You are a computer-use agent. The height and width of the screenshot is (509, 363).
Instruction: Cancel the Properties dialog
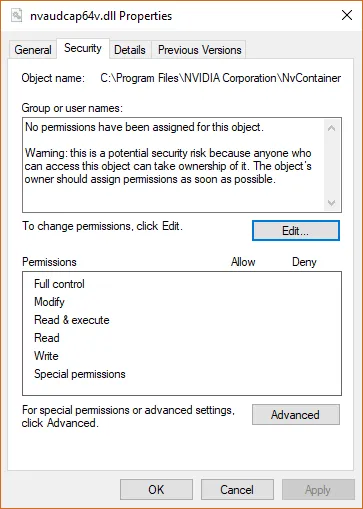pyautogui.click(x=237, y=490)
